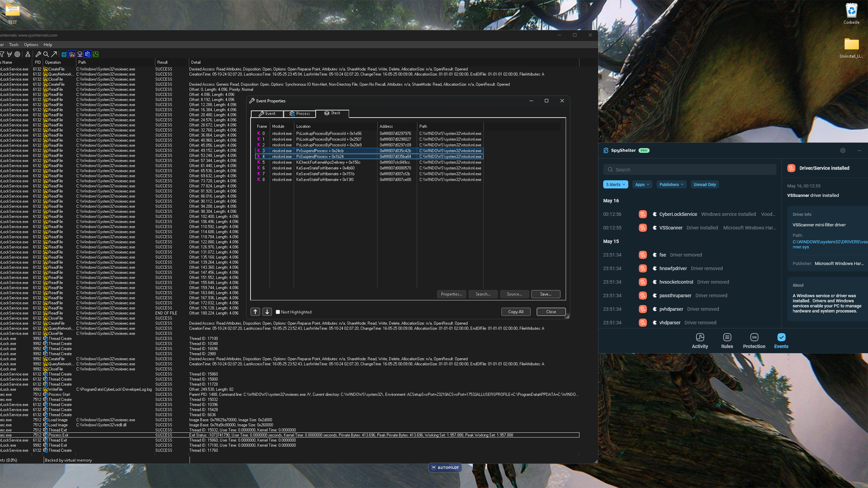Open the Corbeille recycle bin icon
The image size is (868, 488).
tap(851, 14)
